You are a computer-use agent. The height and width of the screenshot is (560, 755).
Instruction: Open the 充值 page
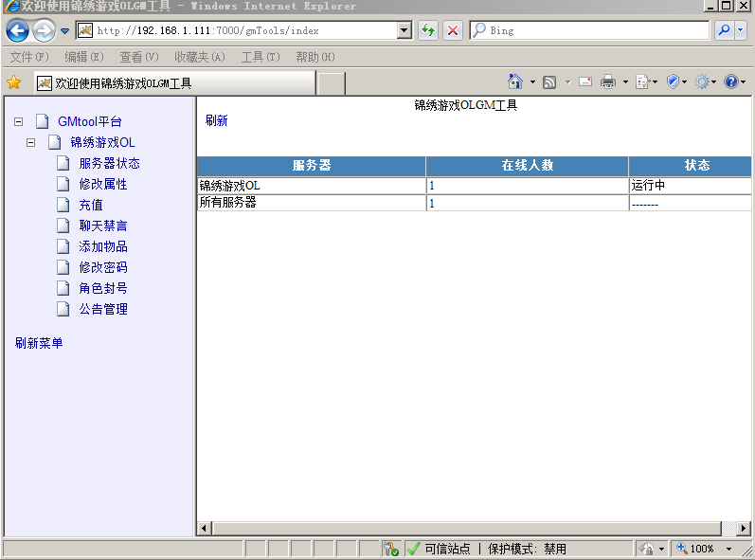[91, 205]
